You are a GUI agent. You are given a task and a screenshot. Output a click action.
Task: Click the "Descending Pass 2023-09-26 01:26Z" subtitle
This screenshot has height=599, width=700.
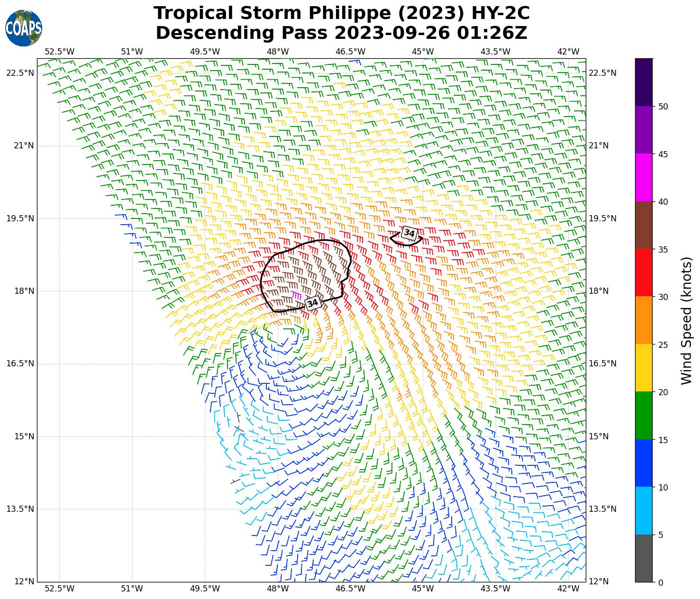tap(341, 33)
